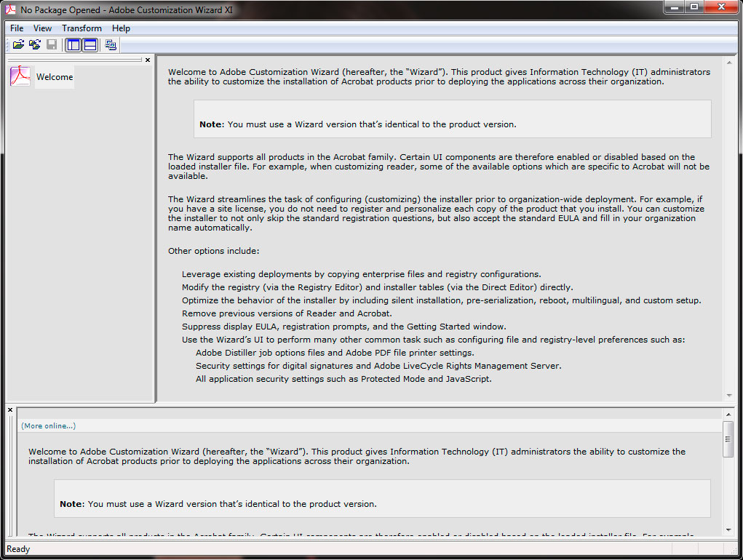Screen dimensions: 743x560
Task: Click the Note box in the main pane
Action: tap(452, 119)
